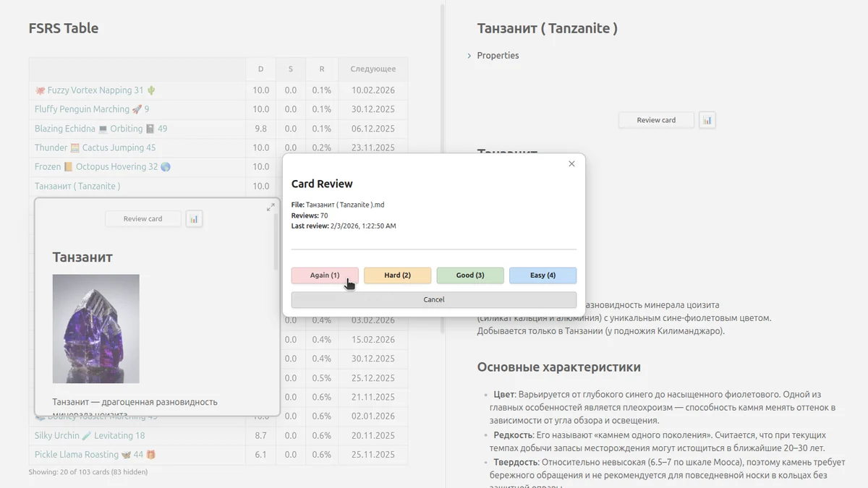Rate the card Good (3)
Viewport: 868px width, 488px height.
[x=470, y=275]
